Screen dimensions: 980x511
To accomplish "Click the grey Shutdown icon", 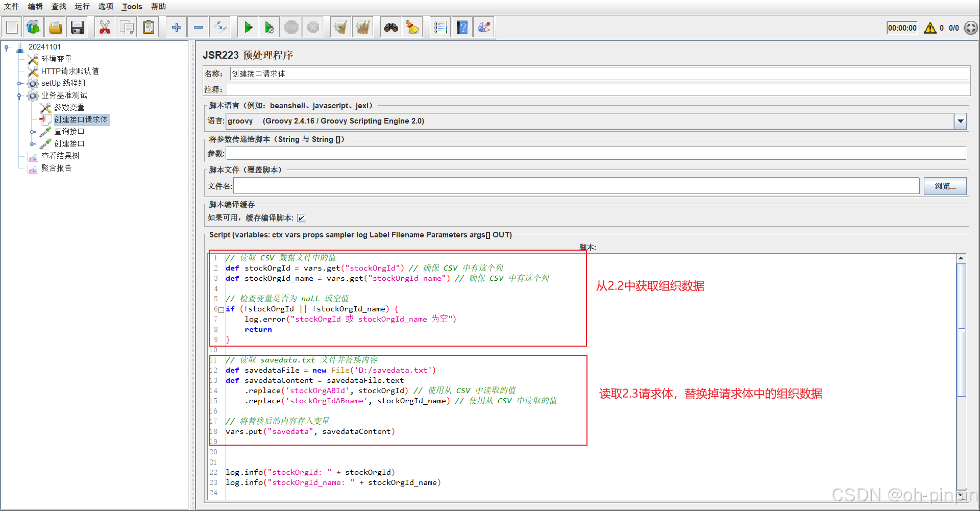I will pos(313,27).
